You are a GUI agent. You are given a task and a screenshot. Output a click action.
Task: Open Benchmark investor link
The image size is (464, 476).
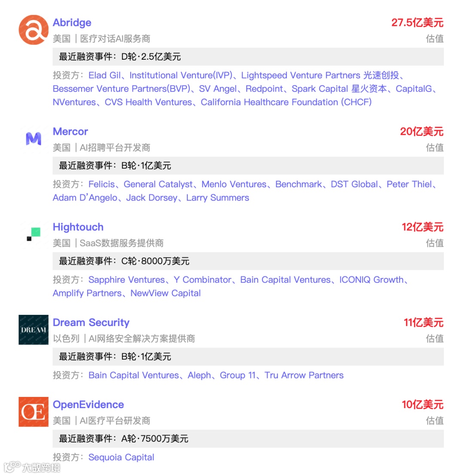point(299,184)
